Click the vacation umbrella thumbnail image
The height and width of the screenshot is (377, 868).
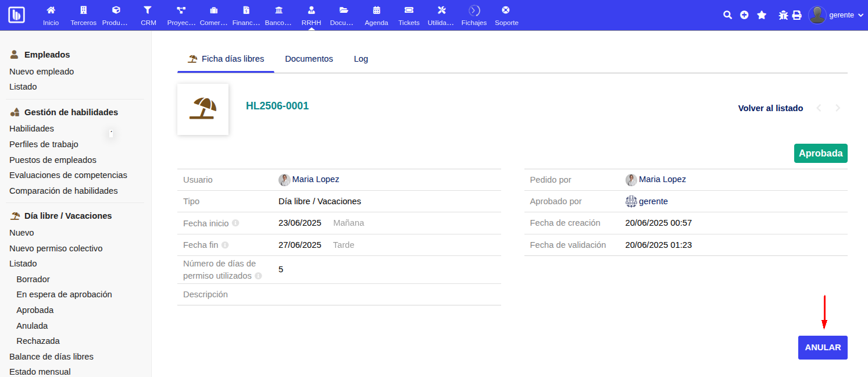(x=203, y=109)
